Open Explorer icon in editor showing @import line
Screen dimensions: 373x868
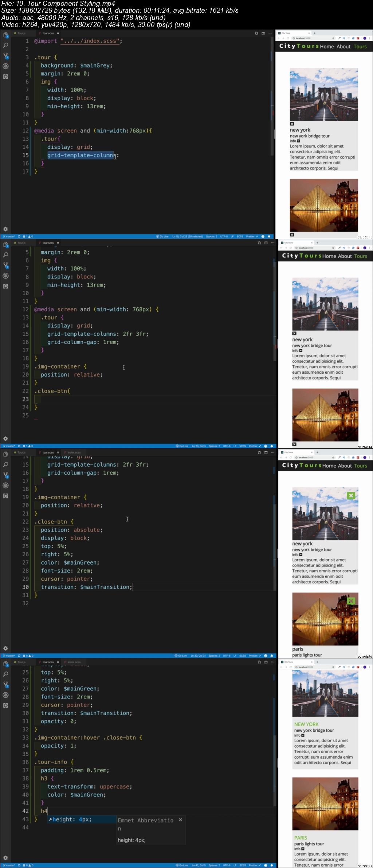coord(5,35)
